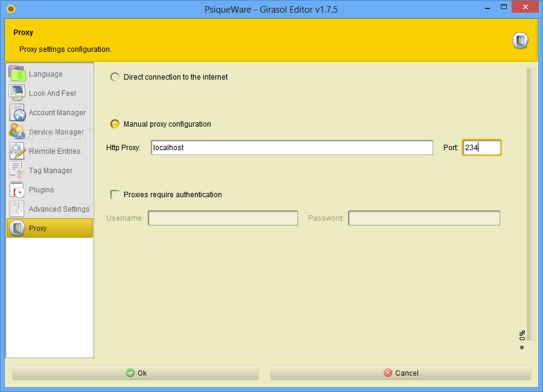Viewport: 543px width, 392px height.
Task: Click the disabled Password field
Action: pos(424,218)
